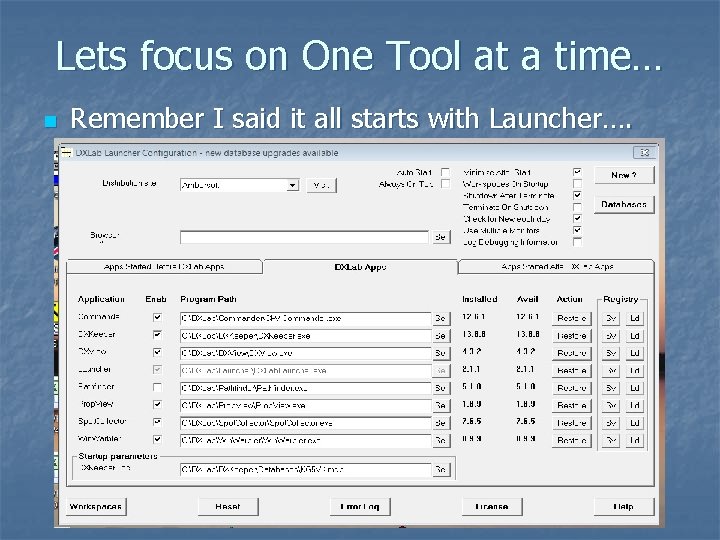This screenshot has width=720, height=540.
Task: Click the Sel button in the DXView row
Action: click(x=441, y=353)
